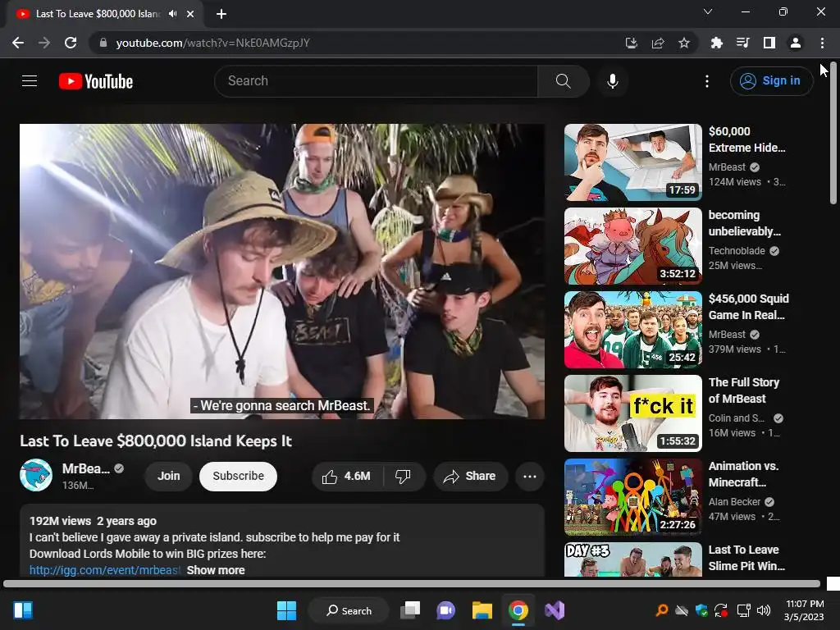
Task: Open Chrome extensions puzzle icon
Action: (x=716, y=43)
